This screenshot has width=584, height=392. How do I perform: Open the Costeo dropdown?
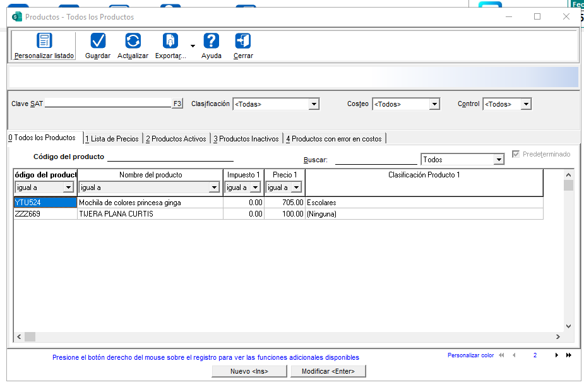pos(434,104)
